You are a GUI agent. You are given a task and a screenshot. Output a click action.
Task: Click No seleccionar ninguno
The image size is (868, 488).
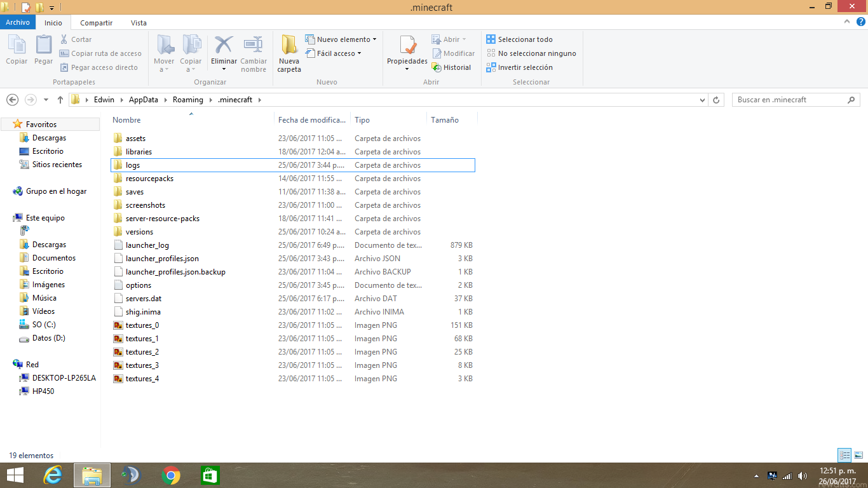tap(531, 53)
